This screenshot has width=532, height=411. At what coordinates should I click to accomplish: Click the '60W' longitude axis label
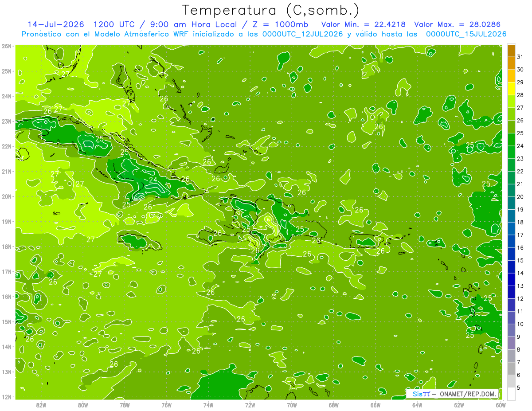click(501, 404)
